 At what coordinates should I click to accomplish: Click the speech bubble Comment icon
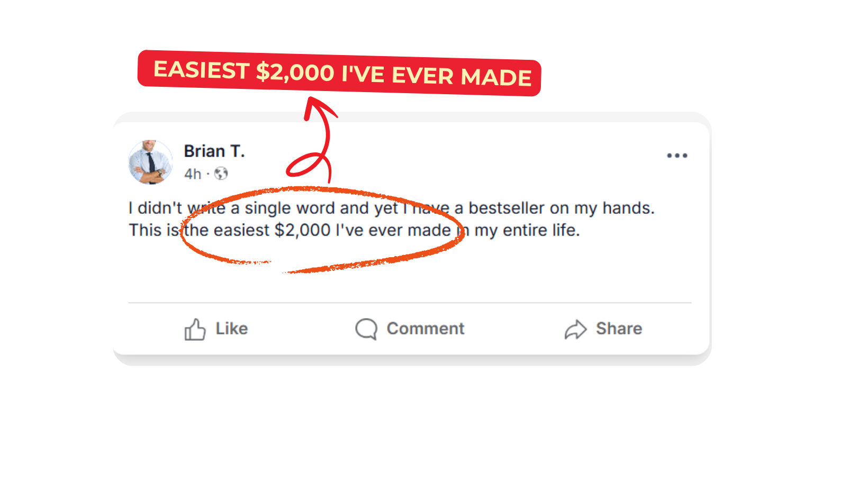point(366,329)
